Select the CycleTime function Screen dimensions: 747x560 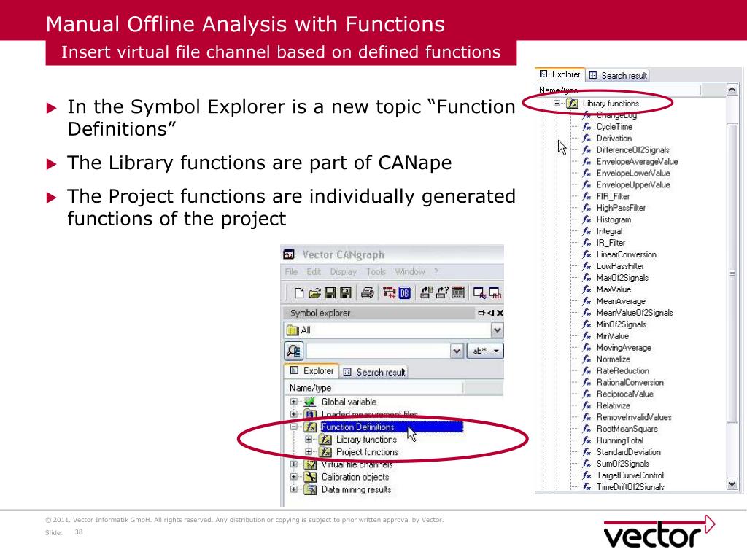[x=614, y=127]
